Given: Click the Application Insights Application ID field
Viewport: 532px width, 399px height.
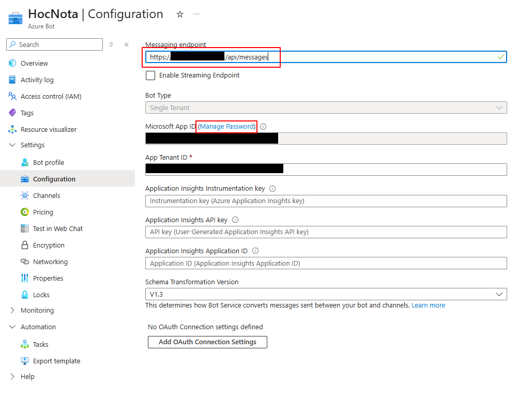Looking at the screenshot, I should click(326, 263).
